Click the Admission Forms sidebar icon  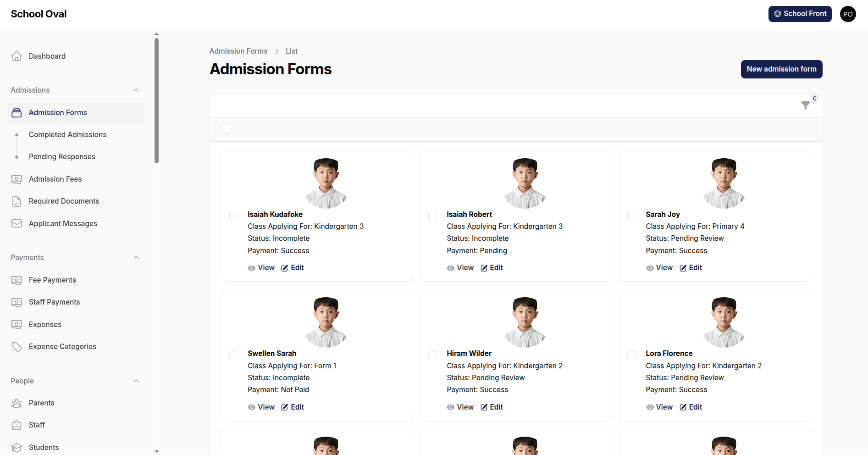[17, 112]
